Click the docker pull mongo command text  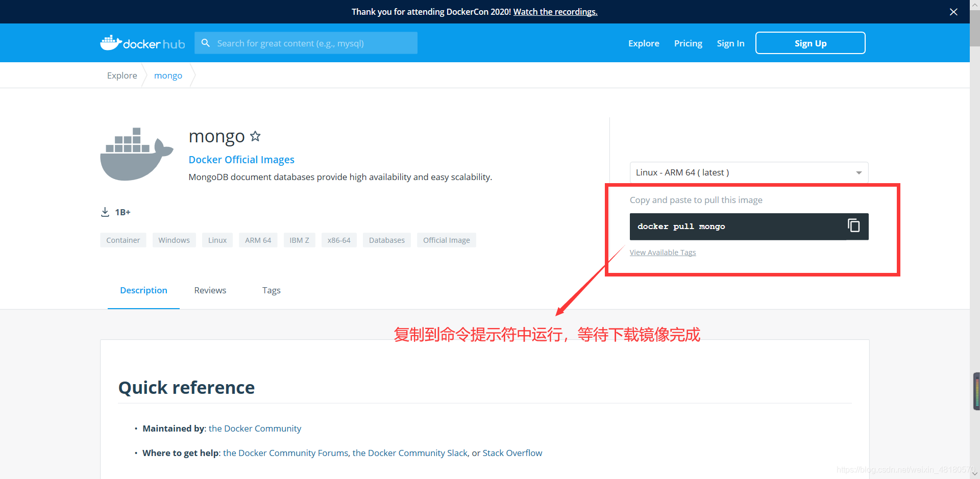(681, 226)
